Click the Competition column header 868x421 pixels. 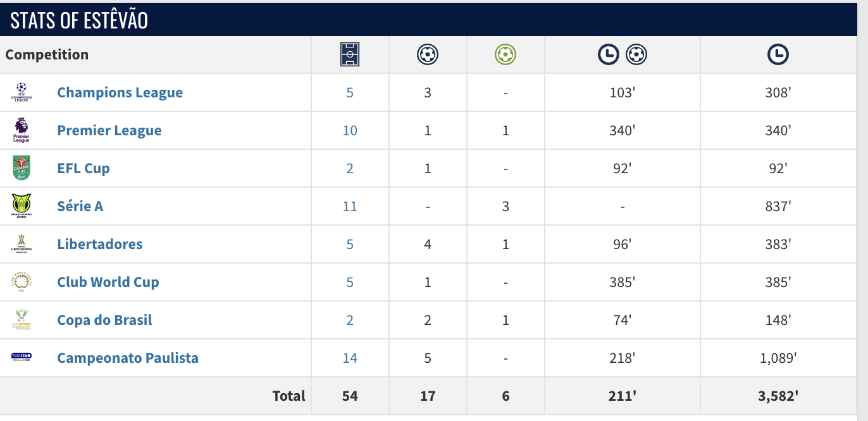point(47,54)
